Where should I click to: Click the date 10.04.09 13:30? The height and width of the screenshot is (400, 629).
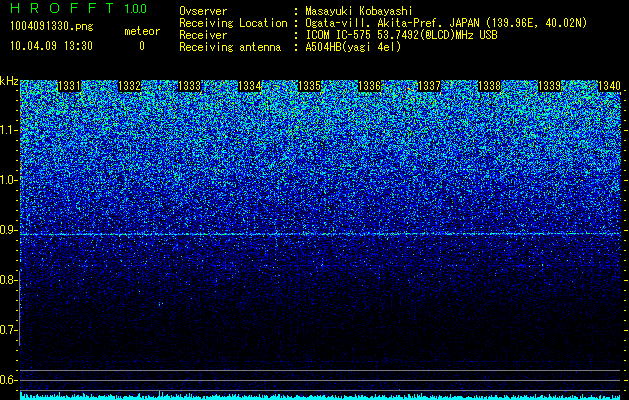[x=51, y=46]
